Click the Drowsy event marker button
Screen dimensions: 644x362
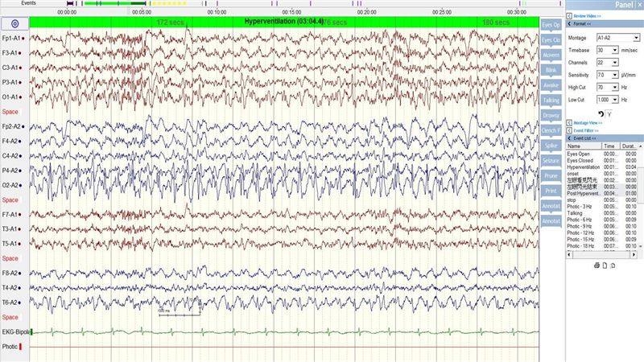click(x=551, y=115)
